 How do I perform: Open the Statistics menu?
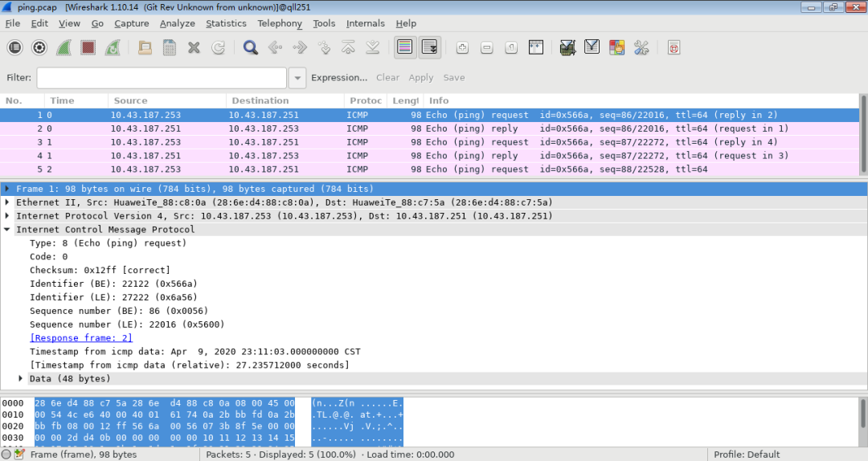[226, 23]
